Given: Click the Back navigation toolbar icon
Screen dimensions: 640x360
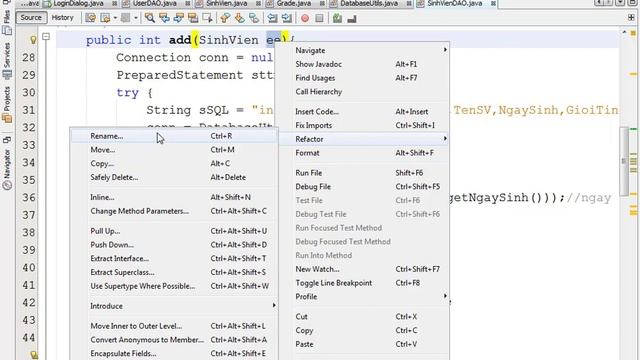Looking at the screenshot, I should 105,18.
